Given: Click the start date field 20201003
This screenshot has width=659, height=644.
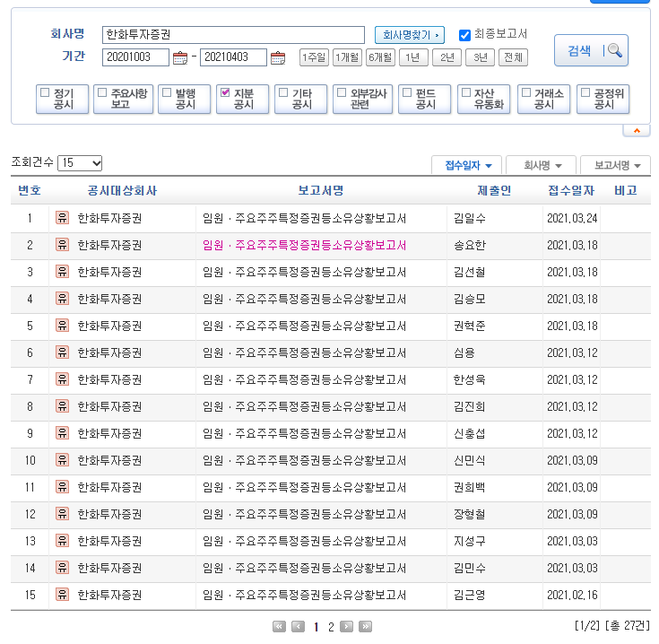Looking at the screenshot, I should pyautogui.click(x=135, y=57).
